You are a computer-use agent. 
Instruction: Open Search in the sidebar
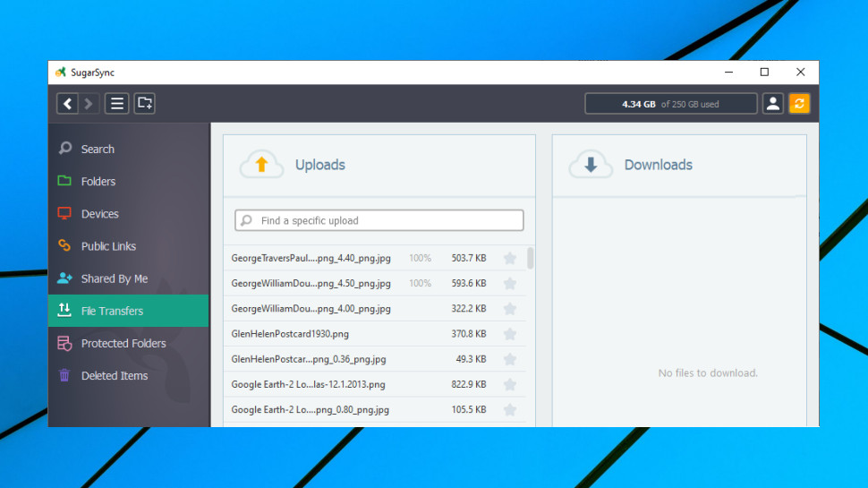pos(129,149)
